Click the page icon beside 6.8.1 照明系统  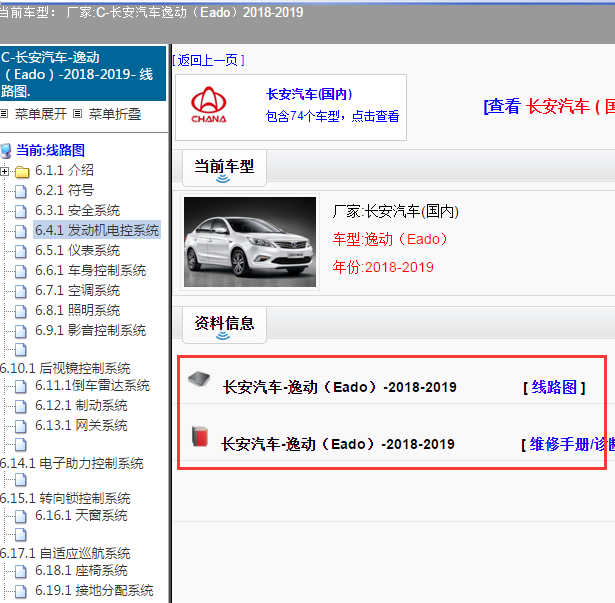coord(20,312)
